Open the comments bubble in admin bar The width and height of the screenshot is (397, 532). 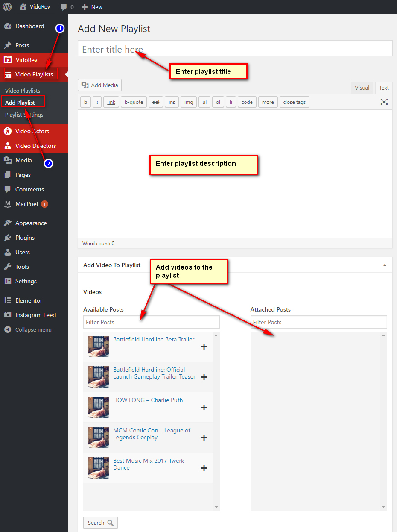tap(67, 7)
